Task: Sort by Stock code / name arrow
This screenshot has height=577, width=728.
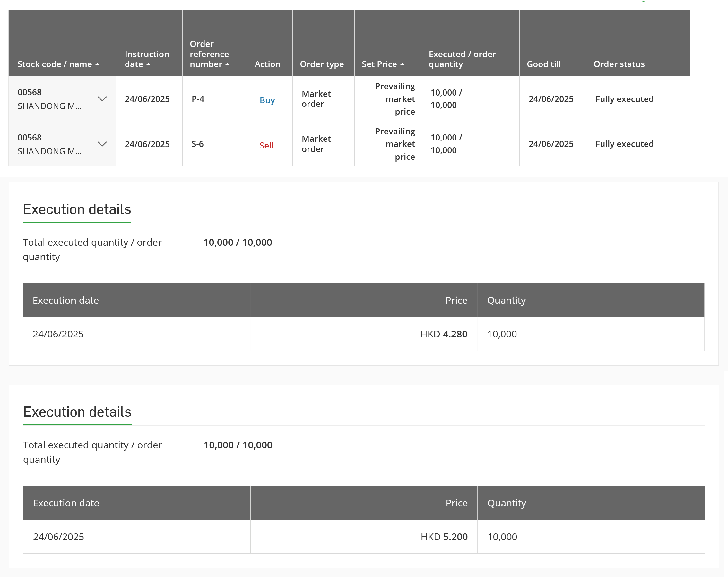Action: [97, 64]
